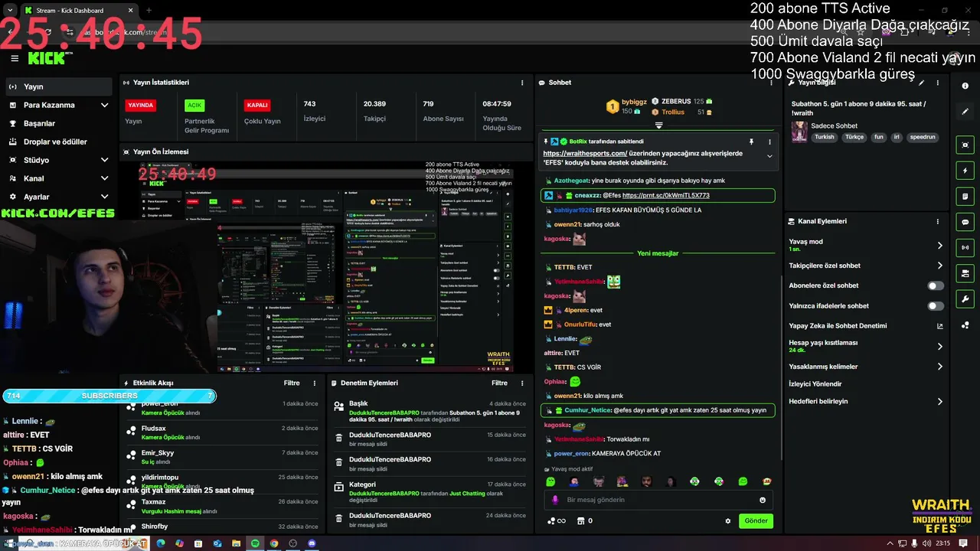Open the Yayın Bilgisi panel options menu
This screenshot has height=551, width=980.
938,83
